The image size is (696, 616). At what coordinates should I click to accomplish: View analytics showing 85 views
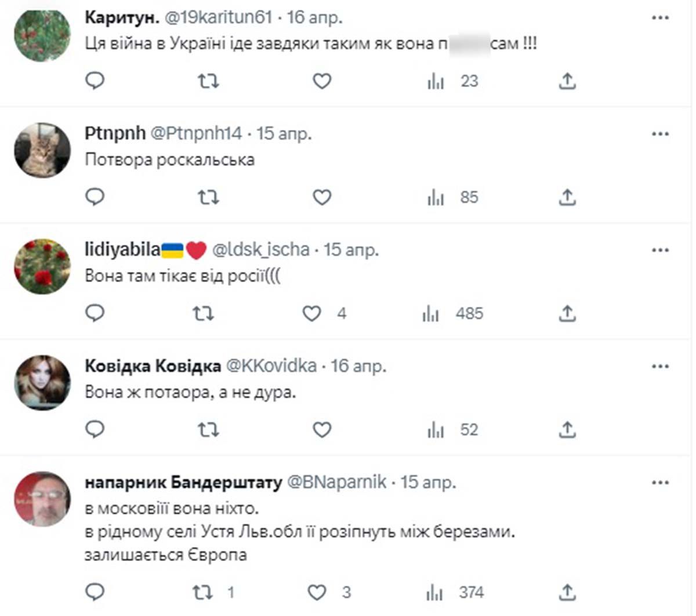point(436,197)
